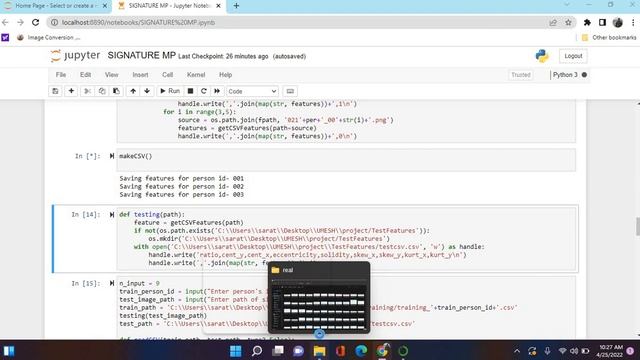Viewport: 640px width, 360px height.
Task: Run the selected cell
Action: point(170,91)
